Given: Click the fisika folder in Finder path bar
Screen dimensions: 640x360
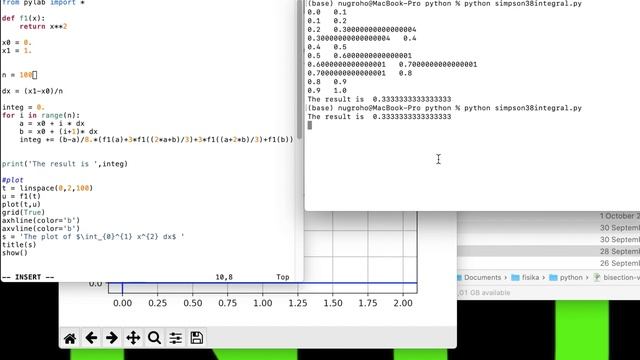Looking at the screenshot, I should (x=525, y=278).
